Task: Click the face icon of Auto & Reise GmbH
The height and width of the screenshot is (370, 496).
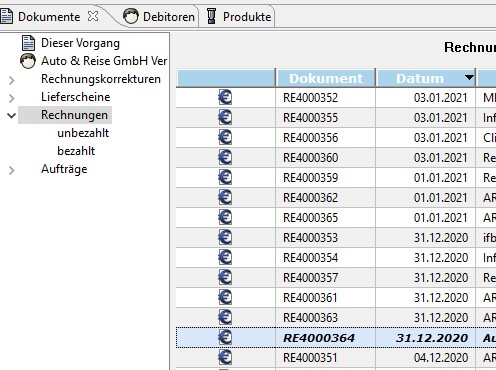Action: point(28,61)
